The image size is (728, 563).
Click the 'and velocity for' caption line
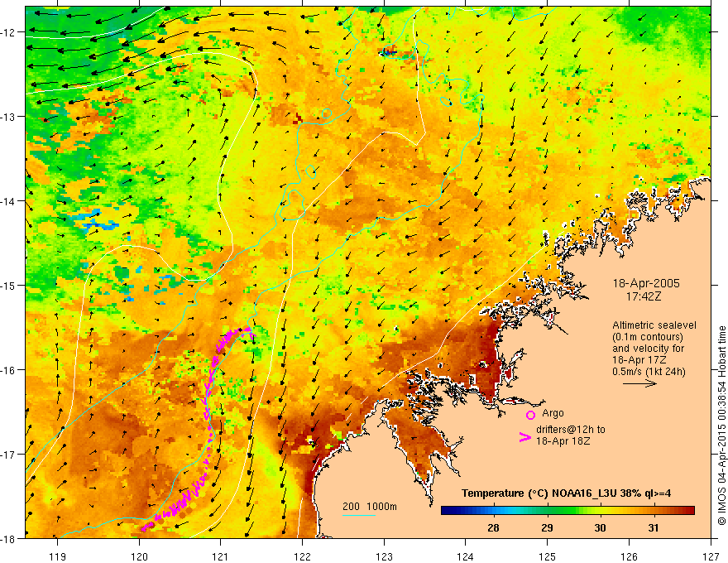[x=648, y=349]
